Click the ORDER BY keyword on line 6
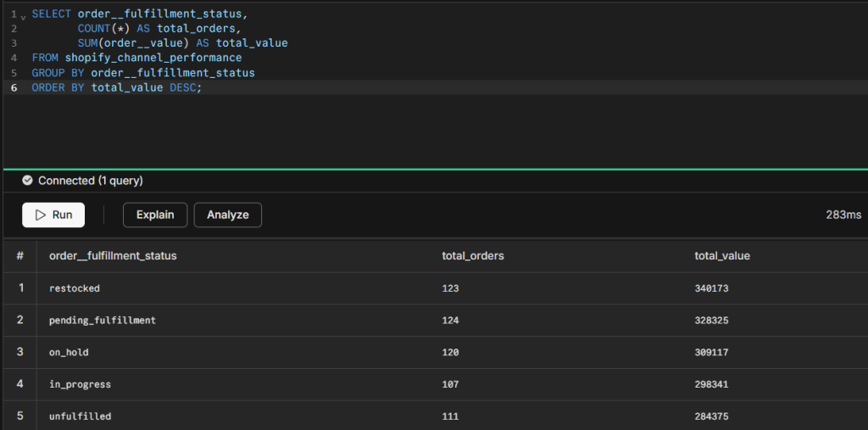 pos(58,87)
